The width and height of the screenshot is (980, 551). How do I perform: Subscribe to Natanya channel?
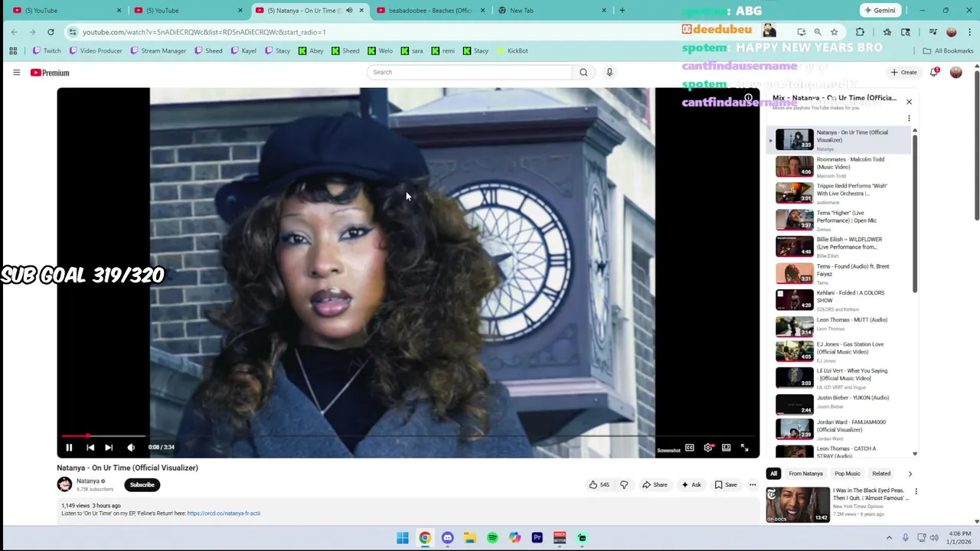click(x=142, y=484)
